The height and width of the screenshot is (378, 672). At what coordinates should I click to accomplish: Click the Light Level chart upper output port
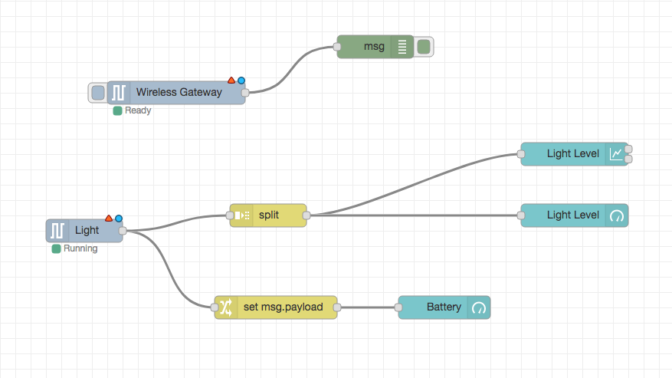[628, 149]
